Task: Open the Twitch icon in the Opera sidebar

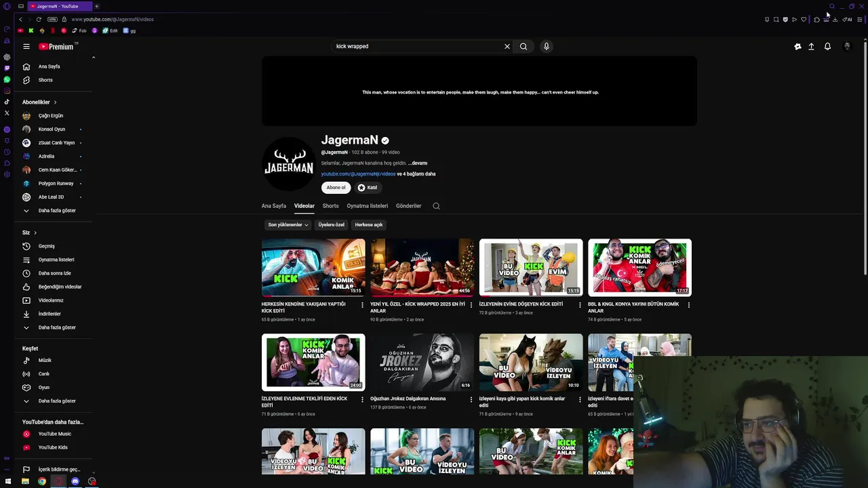Action: [x=7, y=68]
